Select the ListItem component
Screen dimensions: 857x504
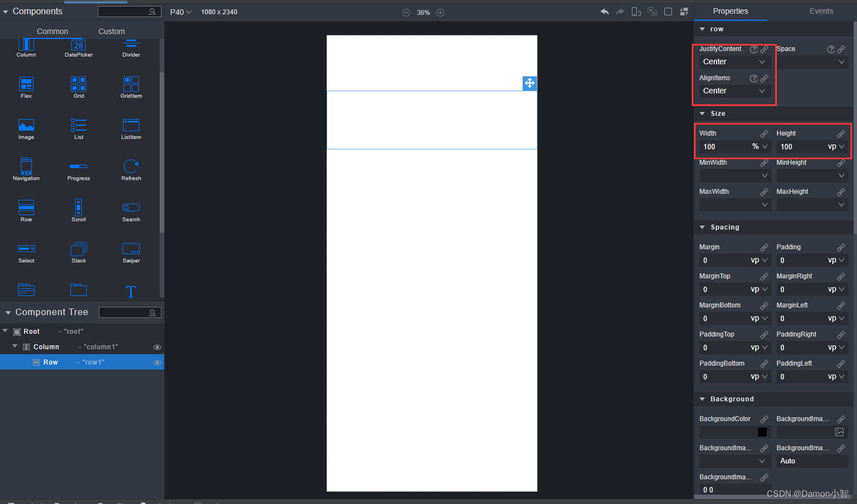point(131,130)
